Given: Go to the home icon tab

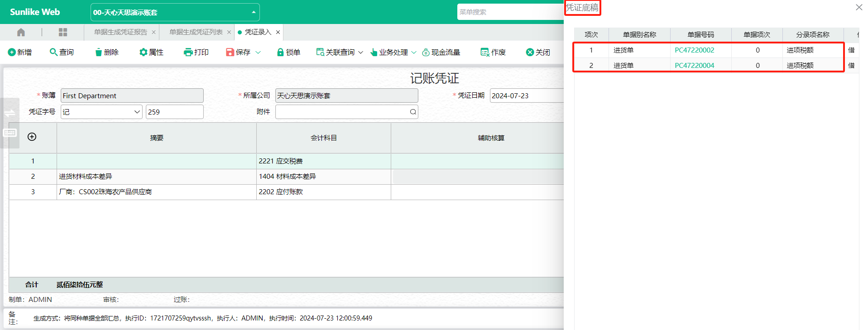Looking at the screenshot, I should pos(21,32).
